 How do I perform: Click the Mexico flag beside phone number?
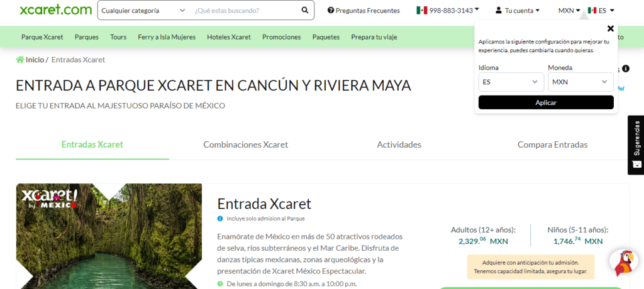(422, 10)
